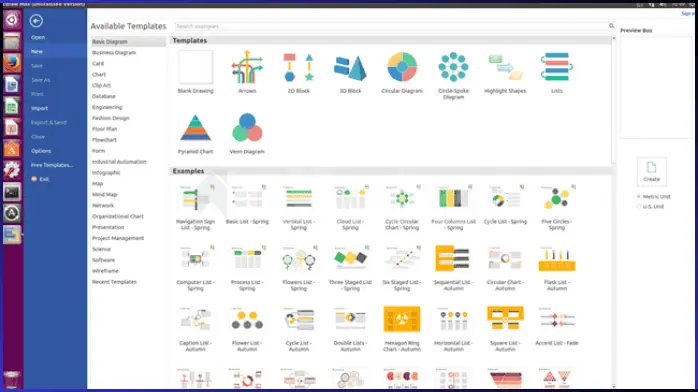This screenshot has height=392, width=698.
Task: Select the Basic Diagram category
Action: tap(128, 41)
